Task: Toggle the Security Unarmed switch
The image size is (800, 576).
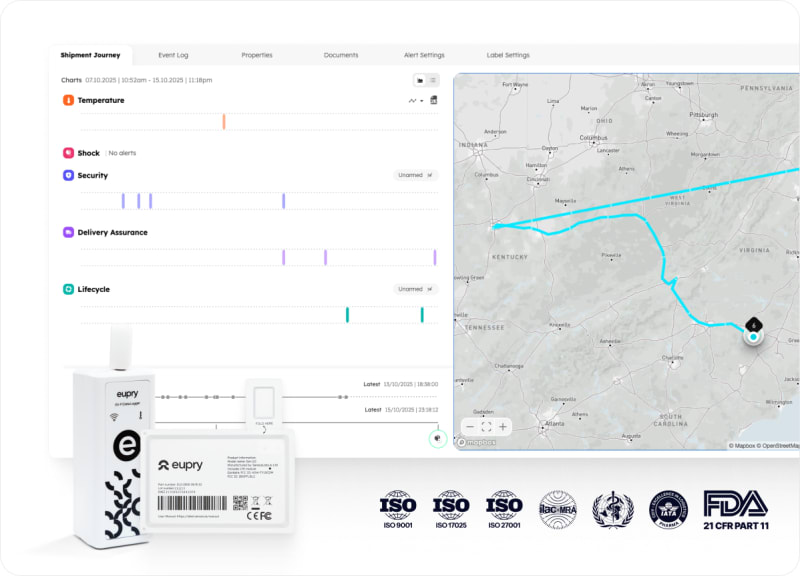Action: click(416, 175)
